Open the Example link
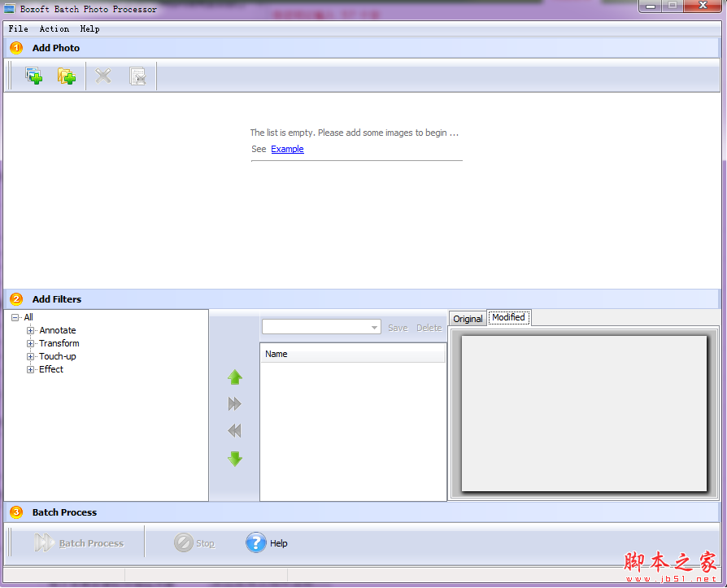This screenshot has width=727, height=588. [287, 149]
